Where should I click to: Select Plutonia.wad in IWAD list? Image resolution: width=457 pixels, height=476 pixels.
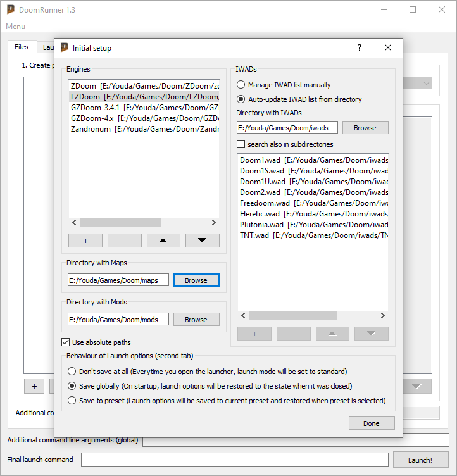tap(313, 225)
